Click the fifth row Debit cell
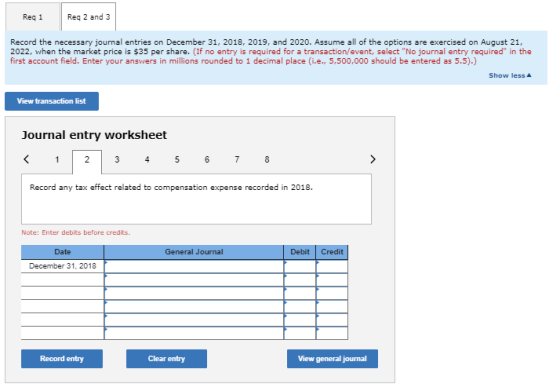Screen dimensions: 560x391 (300, 320)
